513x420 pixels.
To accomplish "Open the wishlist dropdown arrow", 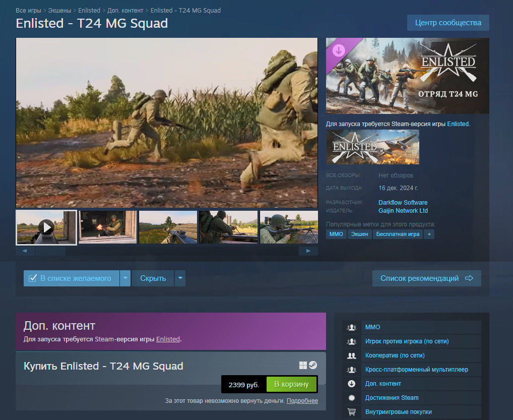I will pos(125,278).
